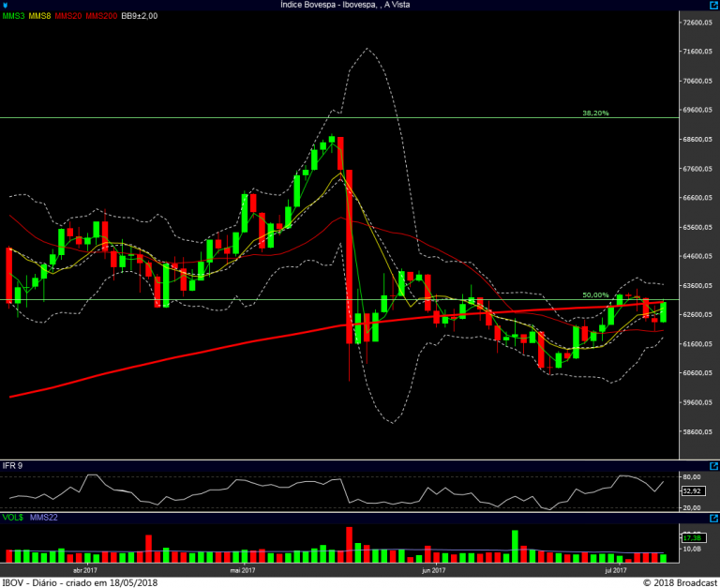This screenshot has width=720, height=588.
Task: Click the pop-out icon in the title bar
Action: tap(713, 6)
